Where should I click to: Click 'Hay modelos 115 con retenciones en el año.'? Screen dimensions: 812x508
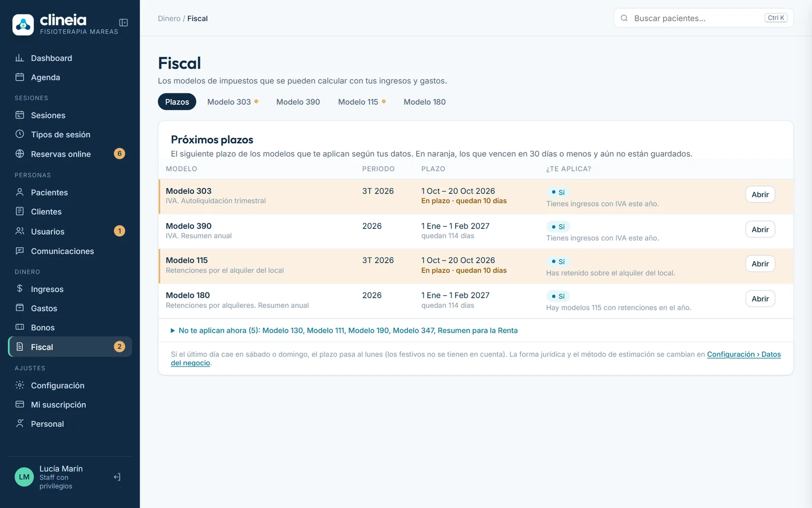click(x=619, y=307)
